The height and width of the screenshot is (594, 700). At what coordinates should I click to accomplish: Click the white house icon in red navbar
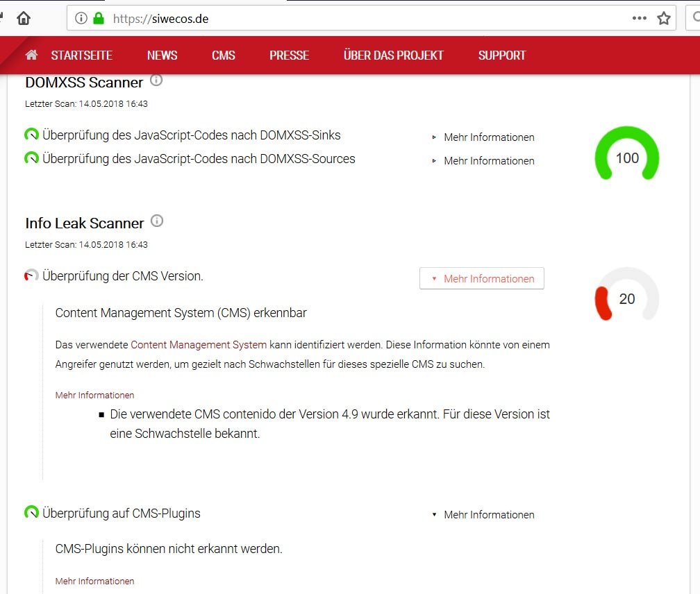[x=31, y=56]
